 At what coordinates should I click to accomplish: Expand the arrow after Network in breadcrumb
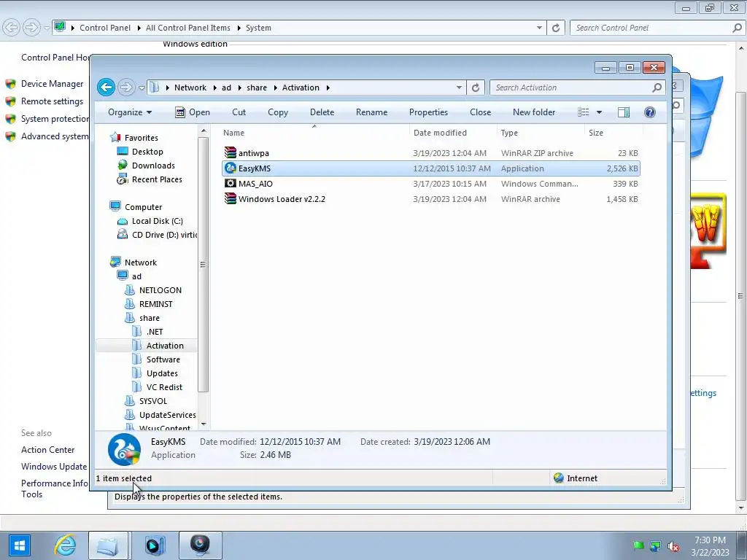click(x=214, y=87)
